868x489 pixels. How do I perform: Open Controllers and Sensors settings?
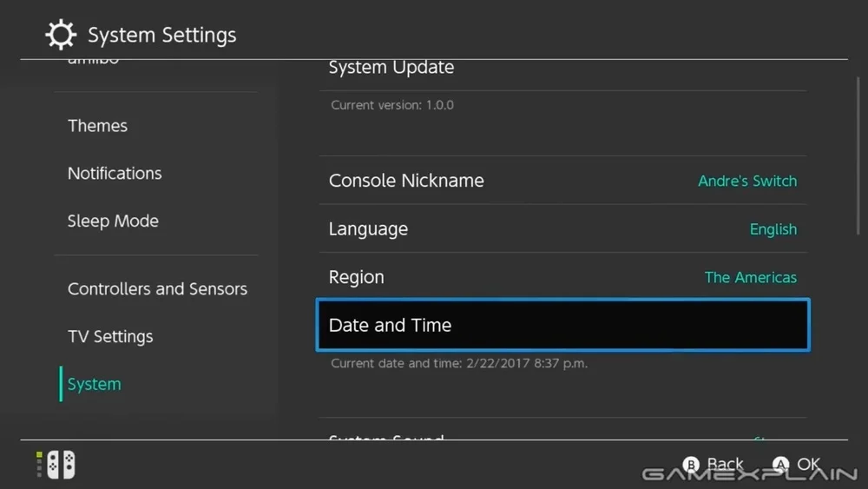point(157,288)
